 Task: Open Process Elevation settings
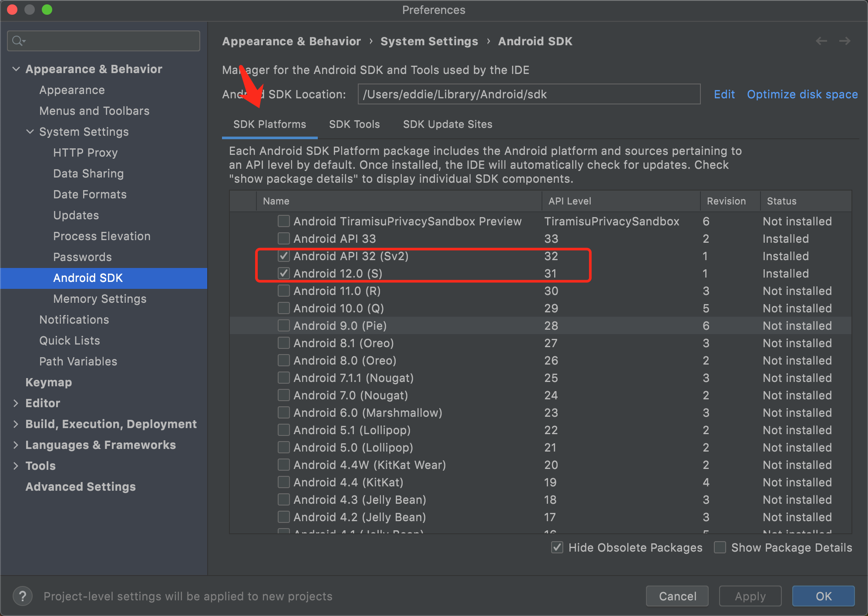[x=102, y=236]
